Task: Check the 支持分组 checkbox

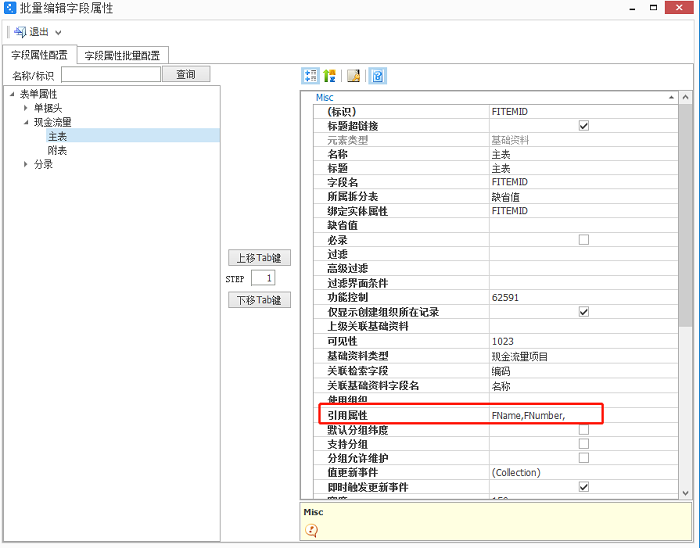Action: pyautogui.click(x=584, y=443)
